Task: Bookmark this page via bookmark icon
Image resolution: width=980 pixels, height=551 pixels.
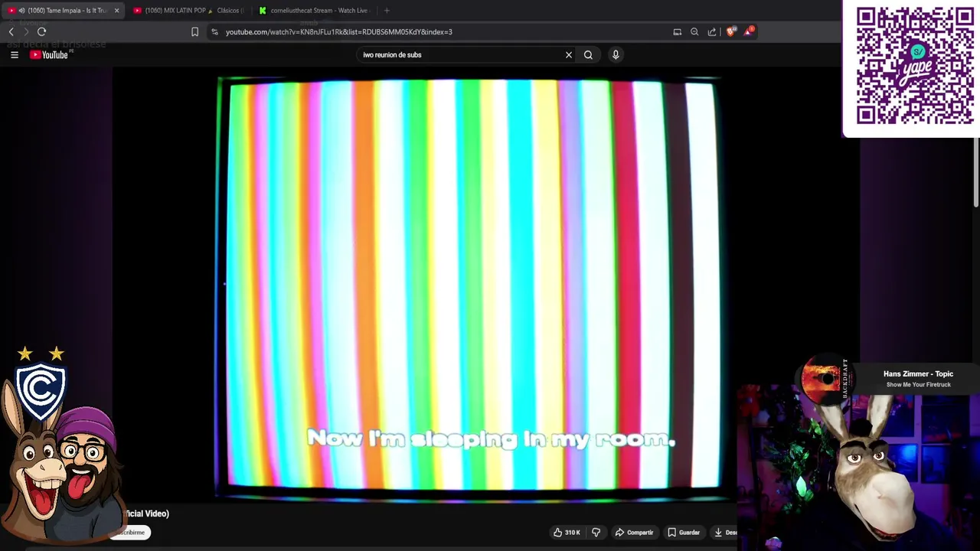Action: pos(194,32)
